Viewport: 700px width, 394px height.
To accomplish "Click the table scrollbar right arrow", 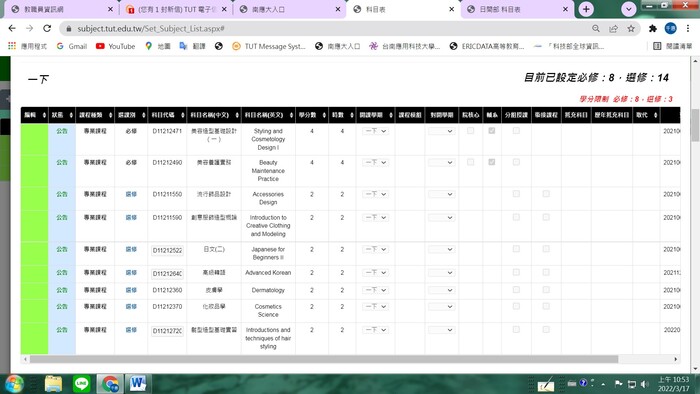I will tap(676, 359).
